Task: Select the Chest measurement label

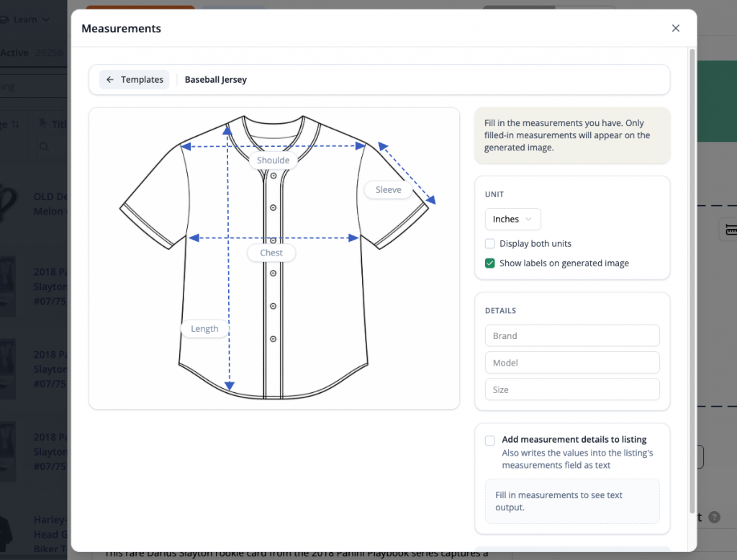Action: [271, 253]
